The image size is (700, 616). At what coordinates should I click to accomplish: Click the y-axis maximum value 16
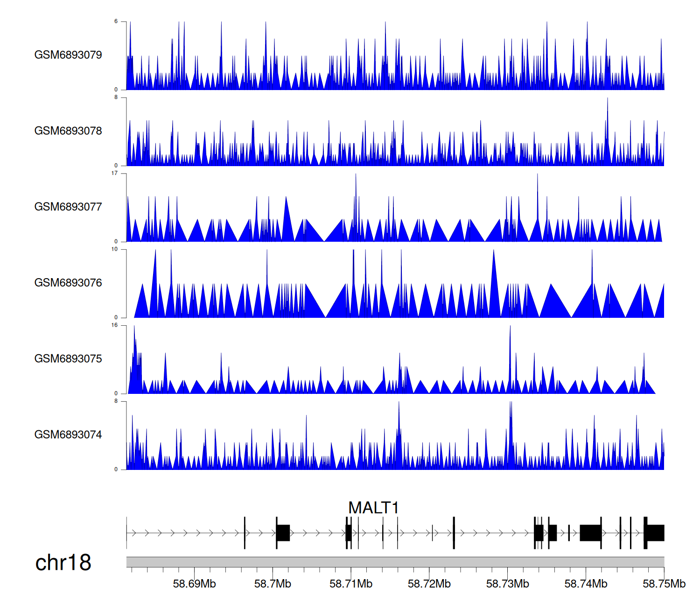pos(114,325)
